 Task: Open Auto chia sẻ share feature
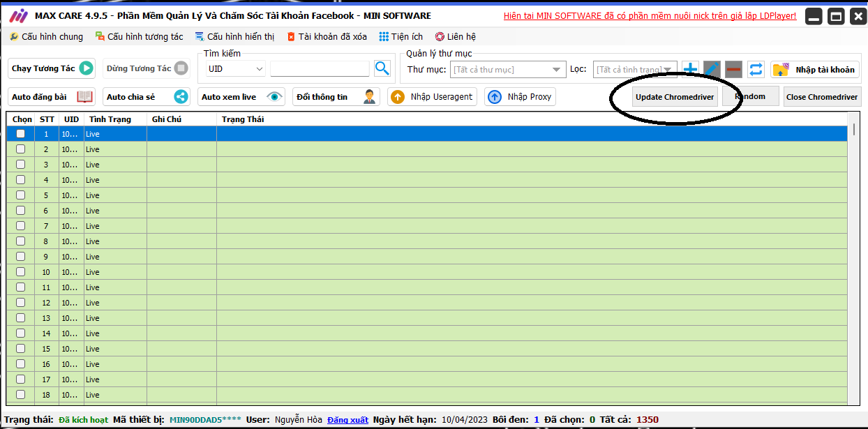(147, 97)
